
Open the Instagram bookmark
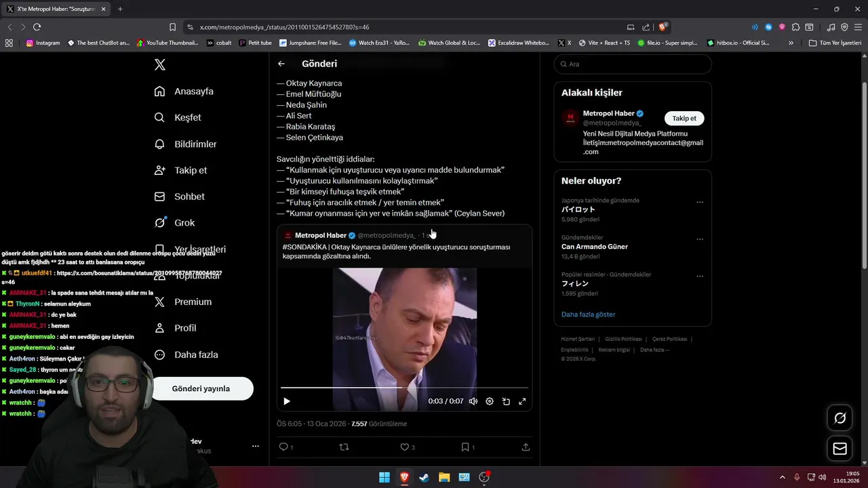click(43, 43)
